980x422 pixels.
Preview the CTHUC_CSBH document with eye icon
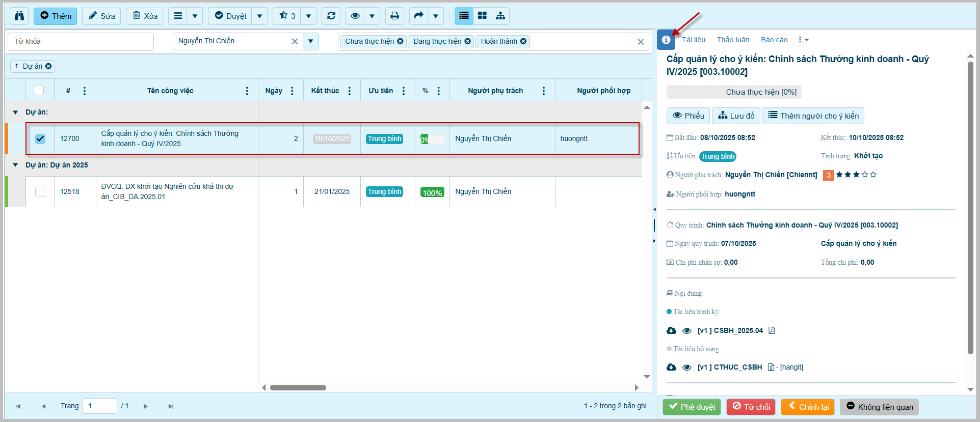tap(687, 368)
